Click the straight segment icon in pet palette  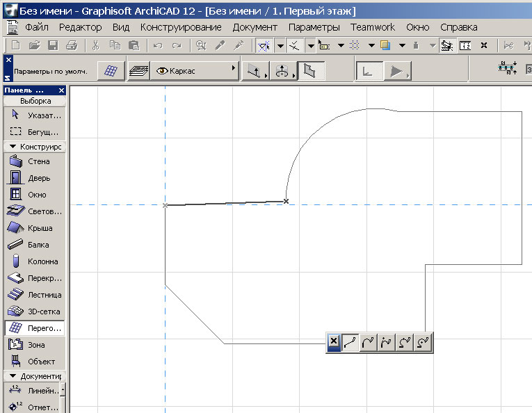(350, 341)
